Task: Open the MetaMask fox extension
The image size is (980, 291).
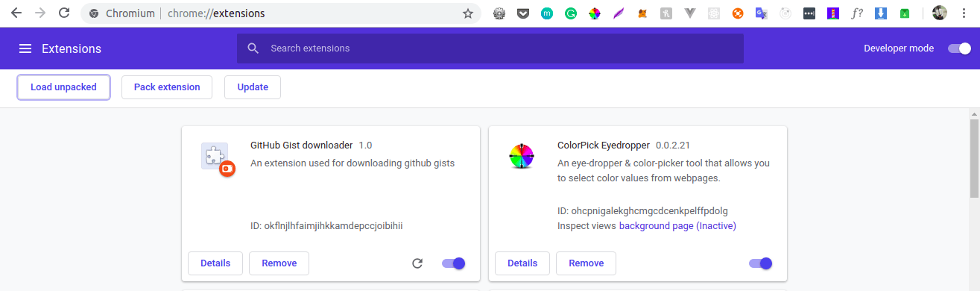Action: pos(642,13)
